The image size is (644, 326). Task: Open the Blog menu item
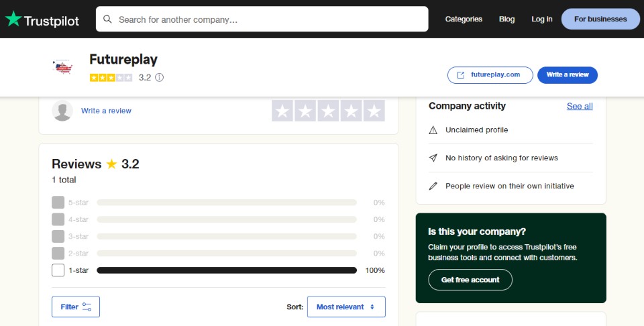506,19
